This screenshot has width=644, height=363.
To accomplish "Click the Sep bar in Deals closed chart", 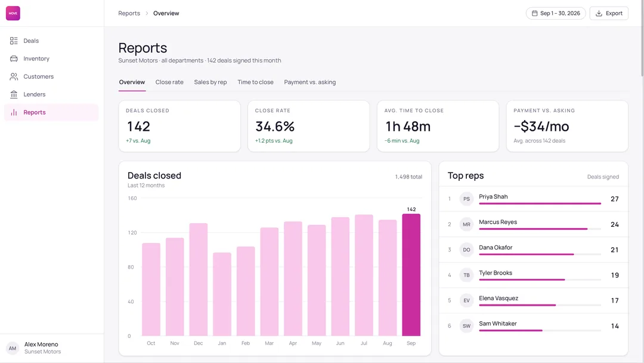I will 411,275.
